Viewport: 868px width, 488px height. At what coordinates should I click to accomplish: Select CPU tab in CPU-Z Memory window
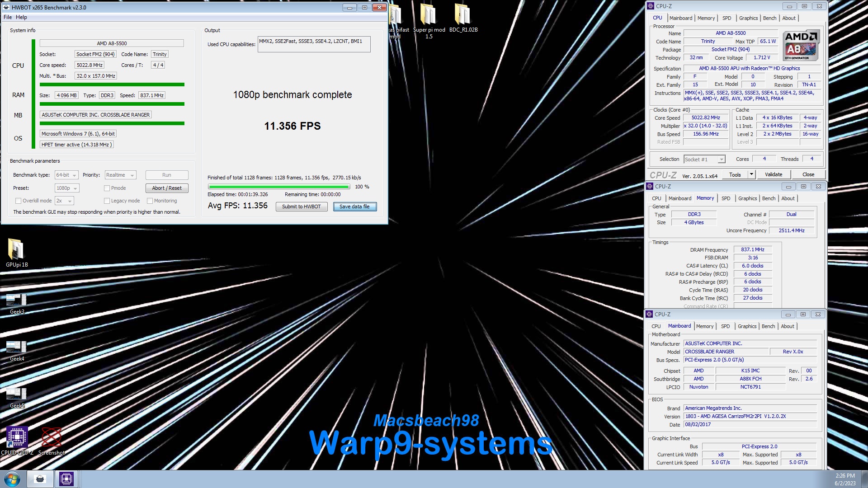click(656, 198)
